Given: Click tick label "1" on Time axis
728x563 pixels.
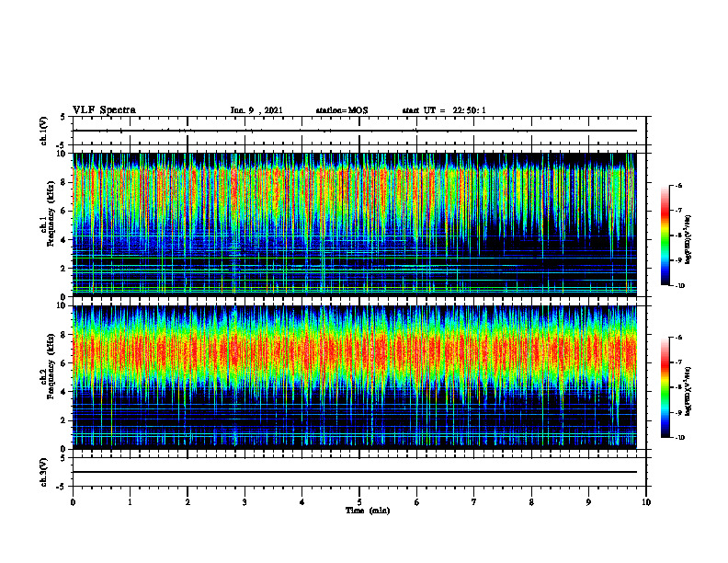Looking at the screenshot, I should (130, 502).
